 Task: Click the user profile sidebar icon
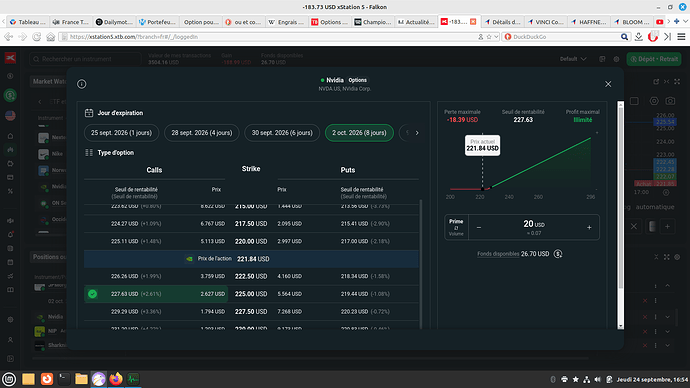[10, 340]
